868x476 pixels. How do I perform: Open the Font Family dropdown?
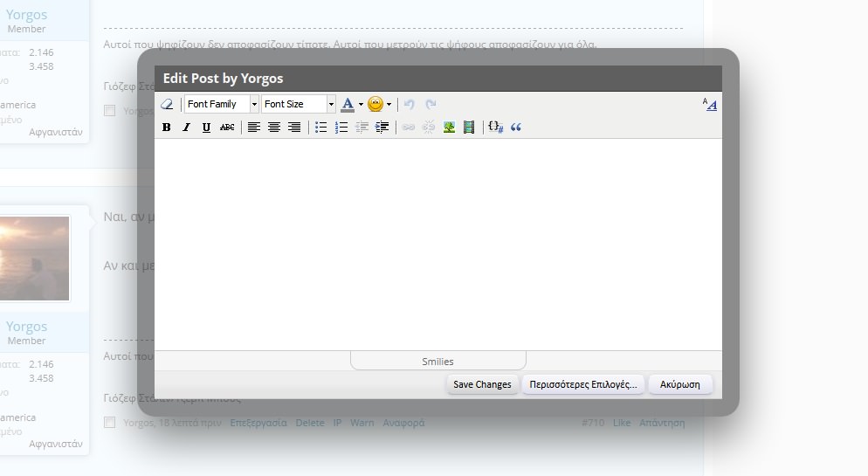pyautogui.click(x=222, y=104)
